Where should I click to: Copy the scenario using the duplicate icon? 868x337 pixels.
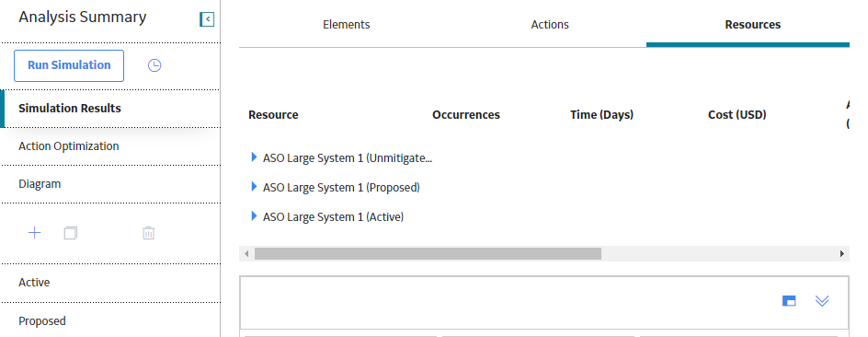tap(70, 233)
